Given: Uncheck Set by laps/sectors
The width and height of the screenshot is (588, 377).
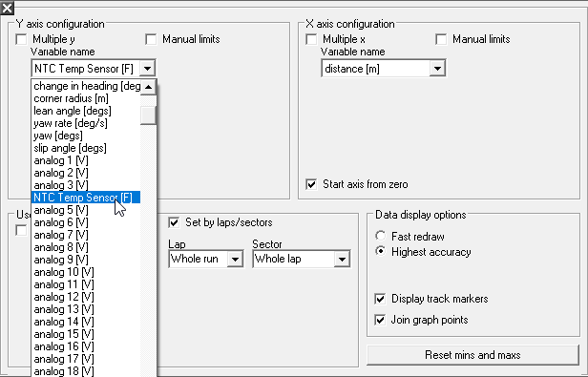Looking at the screenshot, I should tap(174, 222).
